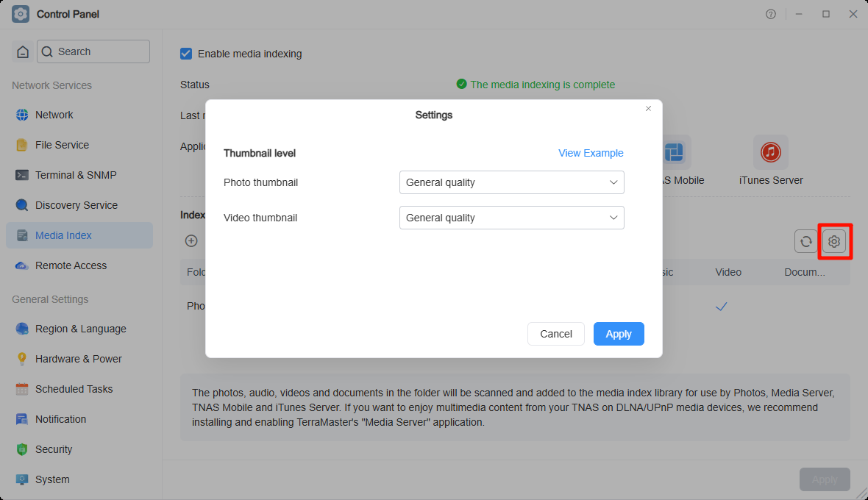Image resolution: width=868 pixels, height=500 pixels.
Task: Open Network in the sidebar
Action: pyautogui.click(x=54, y=115)
